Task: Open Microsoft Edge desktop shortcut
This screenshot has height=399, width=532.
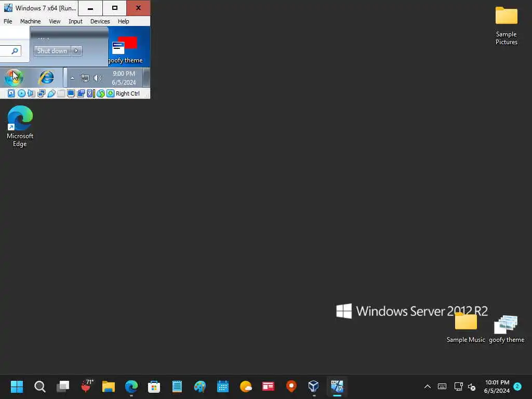Action: pos(20,126)
